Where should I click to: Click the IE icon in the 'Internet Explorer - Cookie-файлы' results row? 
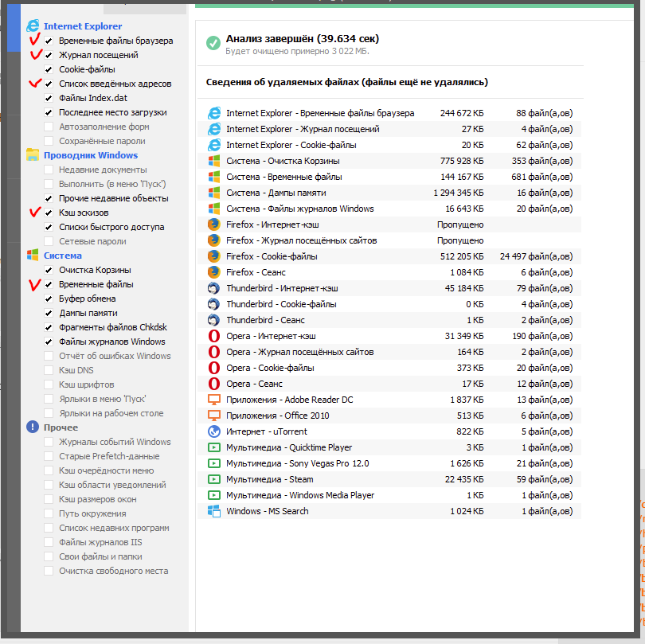click(214, 145)
